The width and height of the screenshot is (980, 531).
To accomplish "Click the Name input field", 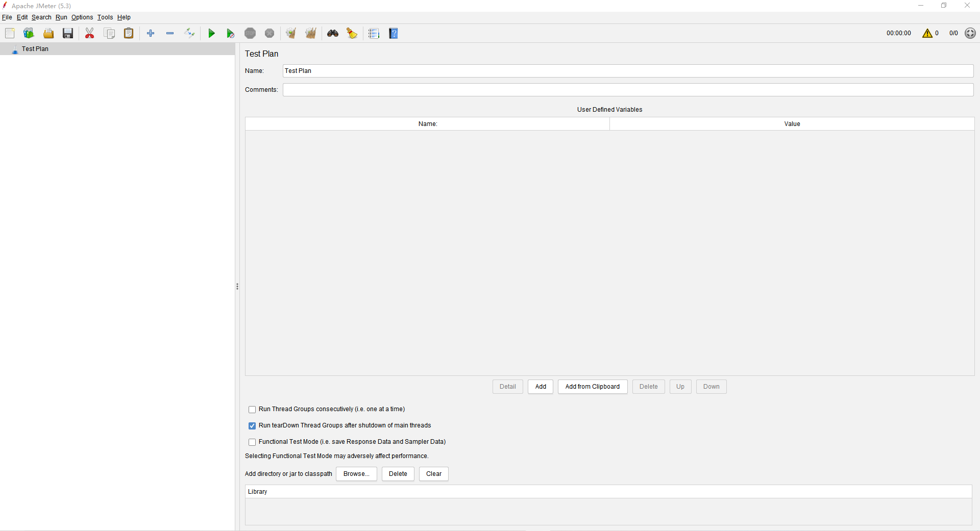I will 628,71.
